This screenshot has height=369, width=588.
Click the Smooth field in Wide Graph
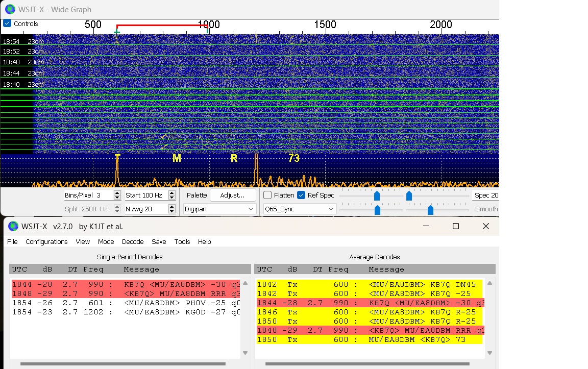click(x=486, y=209)
